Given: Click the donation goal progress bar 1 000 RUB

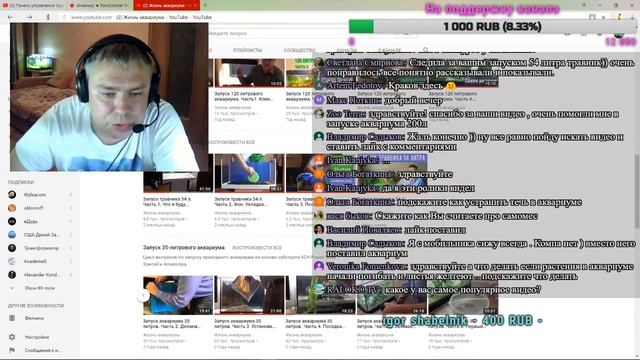Looking at the screenshot, I should (x=492, y=27).
